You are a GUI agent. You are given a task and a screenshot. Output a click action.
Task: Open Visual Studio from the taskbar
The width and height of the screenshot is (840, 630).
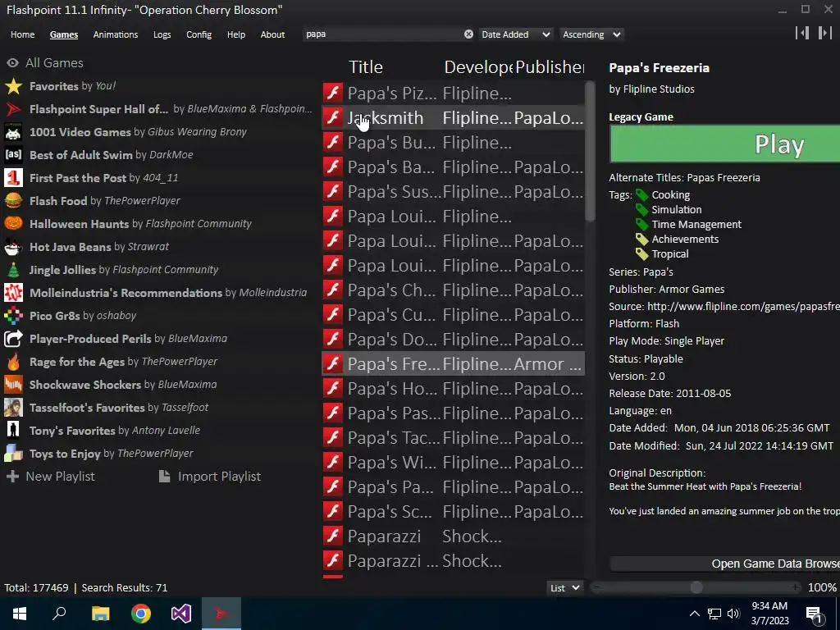[181, 614]
